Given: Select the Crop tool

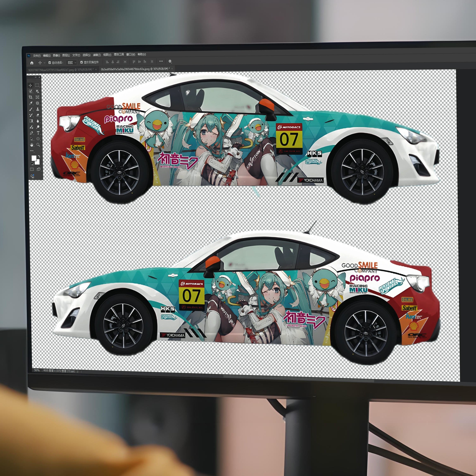Looking at the screenshot, I should point(31,97).
